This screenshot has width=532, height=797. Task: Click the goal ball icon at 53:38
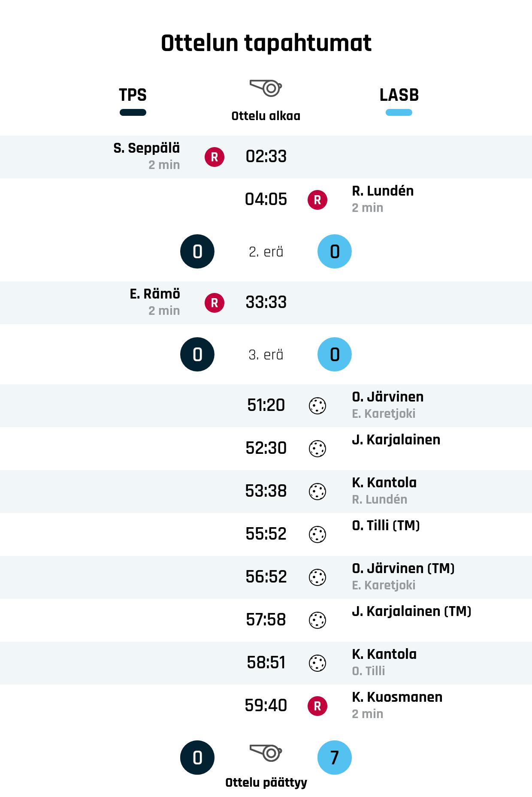coord(317,492)
